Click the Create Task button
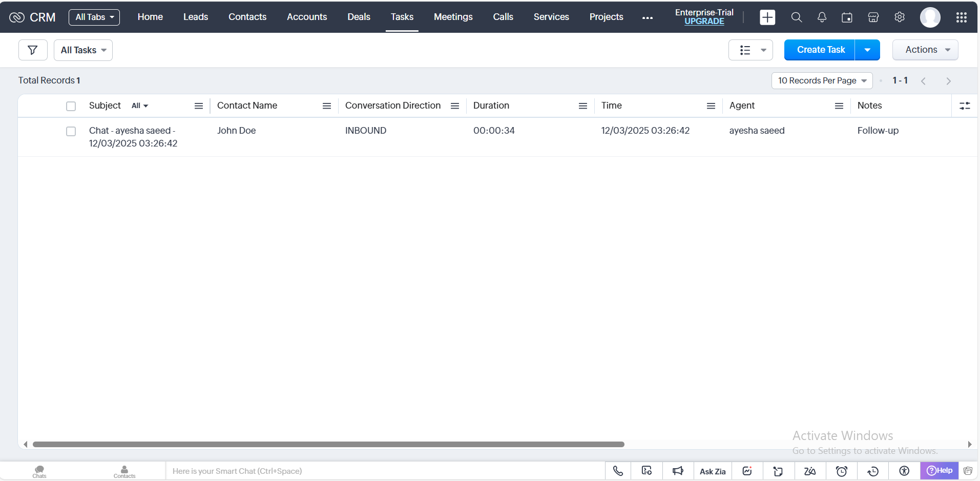Image resolution: width=980 pixels, height=481 pixels. coord(820,50)
